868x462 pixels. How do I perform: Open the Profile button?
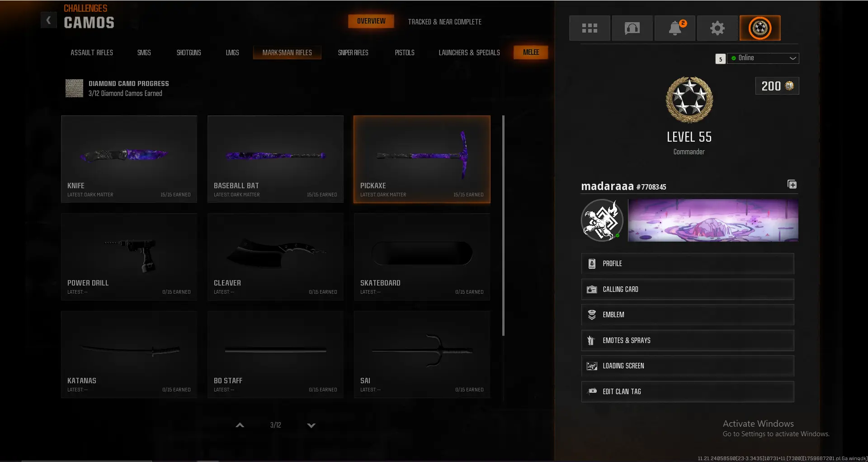[688, 264]
